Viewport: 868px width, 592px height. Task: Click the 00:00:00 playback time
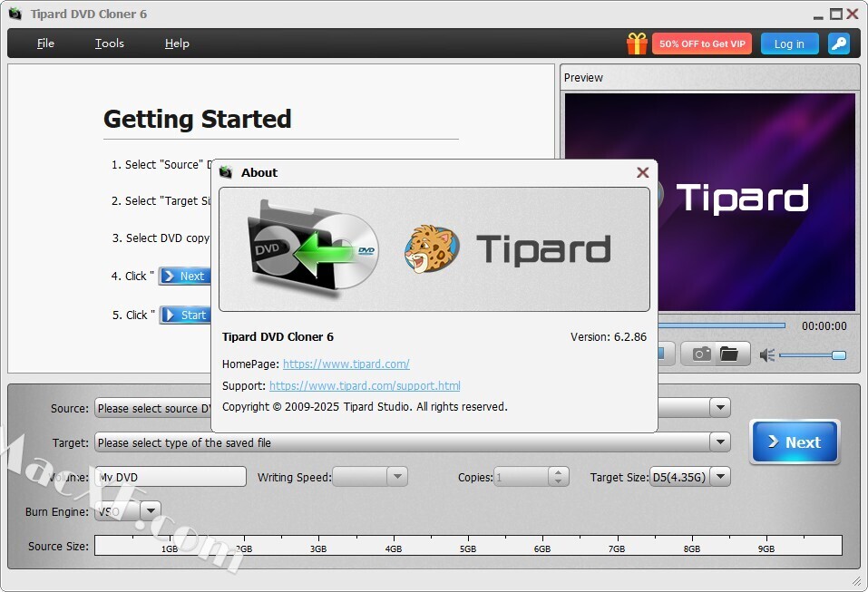click(x=824, y=325)
